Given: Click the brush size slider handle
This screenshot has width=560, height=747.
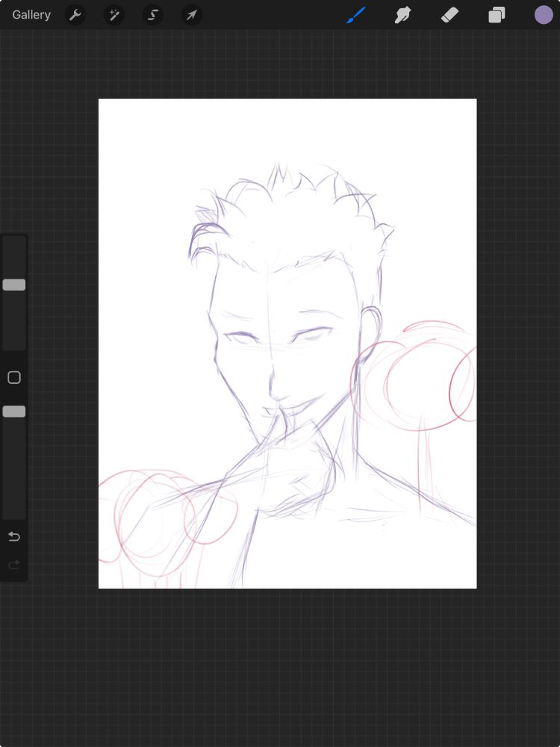Looking at the screenshot, I should pyautogui.click(x=13, y=285).
